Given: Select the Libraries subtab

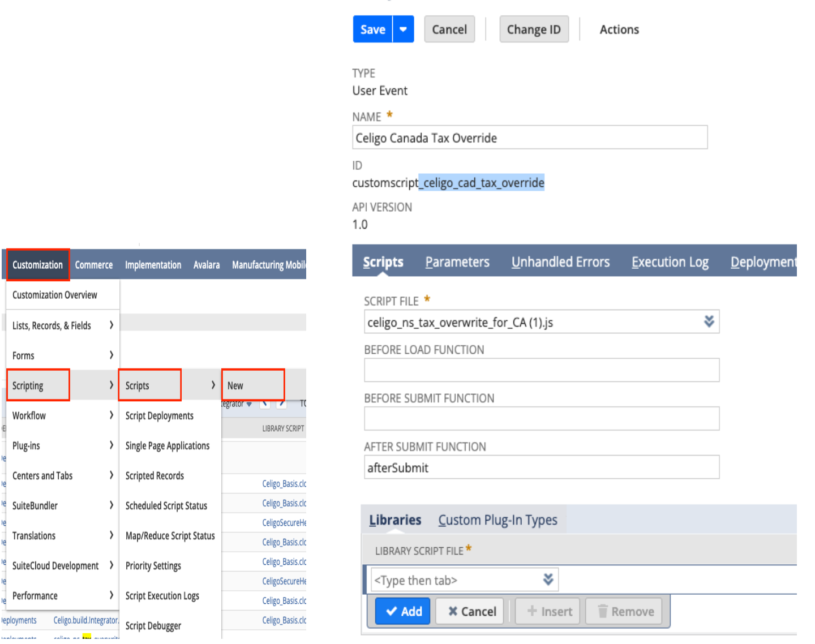Looking at the screenshot, I should [x=395, y=520].
